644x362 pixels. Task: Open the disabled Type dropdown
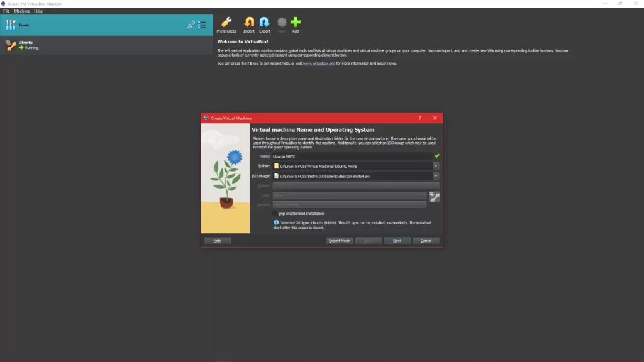point(349,195)
